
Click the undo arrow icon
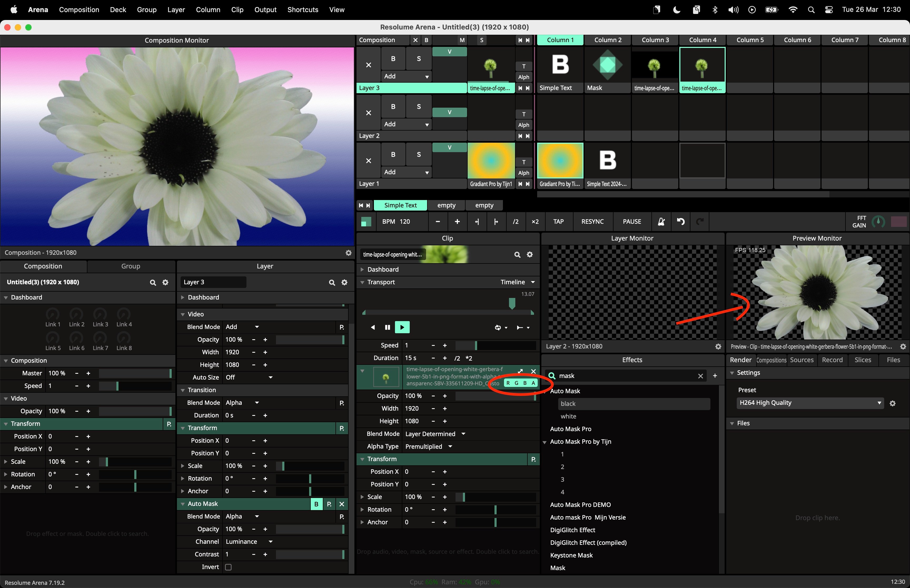680,221
